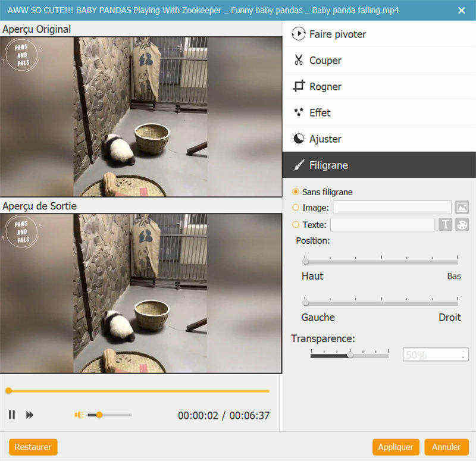Click the browse image icon for watermark

462,208
